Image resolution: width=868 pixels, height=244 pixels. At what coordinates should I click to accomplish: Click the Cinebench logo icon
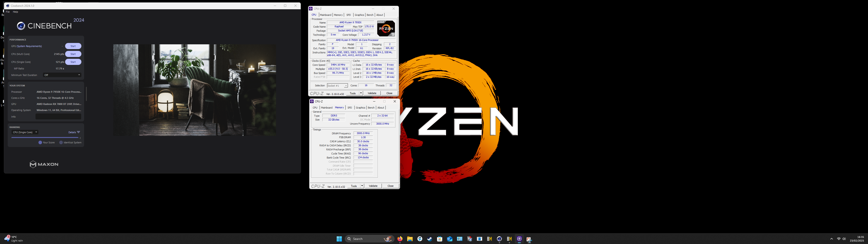[21, 26]
